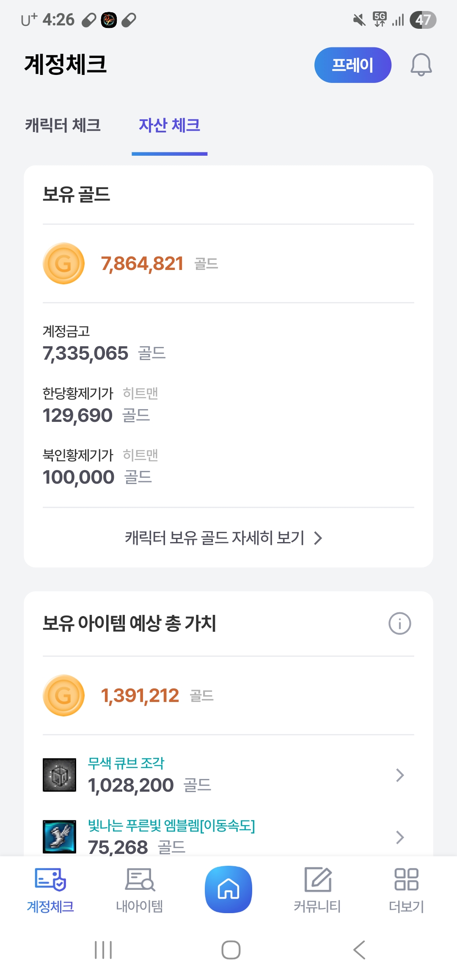Screen dimensions: 457x980
Task: Expand 무색 큐브 조각 item chevron
Action: [x=400, y=775]
